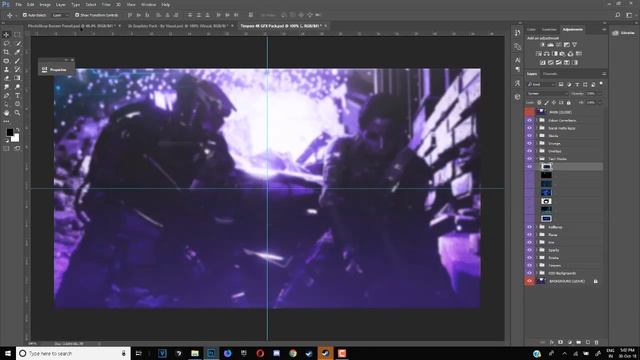The image size is (640, 360).
Task: Open the Filter menu
Action: 106,4
